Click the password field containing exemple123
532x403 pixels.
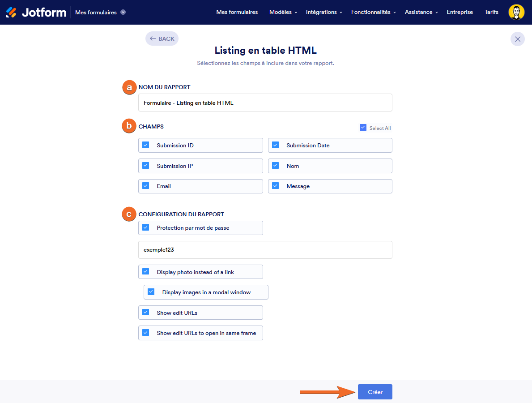tap(265, 250)
